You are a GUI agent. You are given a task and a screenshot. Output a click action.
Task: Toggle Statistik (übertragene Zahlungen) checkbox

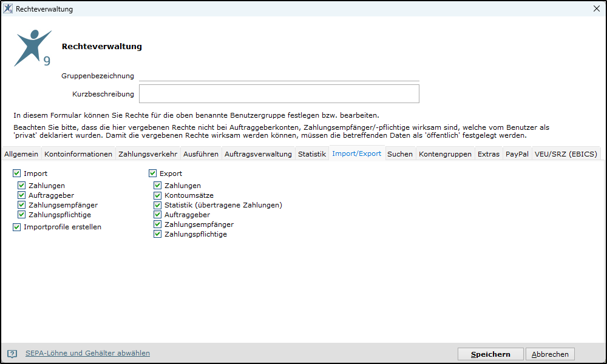158,204
